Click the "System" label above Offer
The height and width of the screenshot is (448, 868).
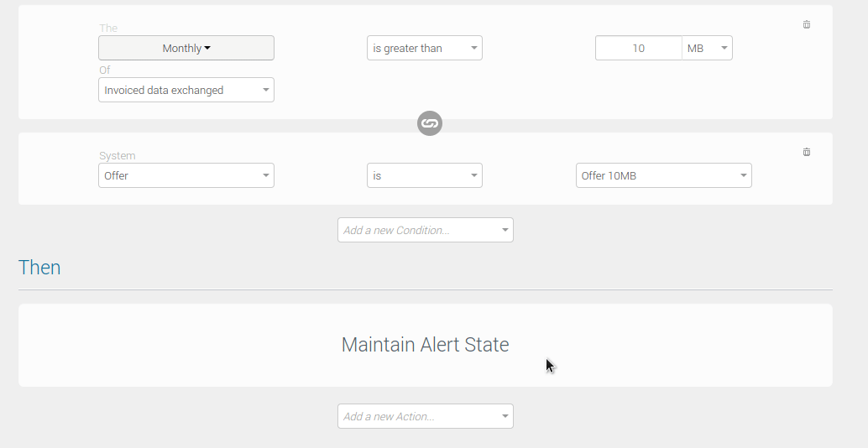click(x=118, y=156)
